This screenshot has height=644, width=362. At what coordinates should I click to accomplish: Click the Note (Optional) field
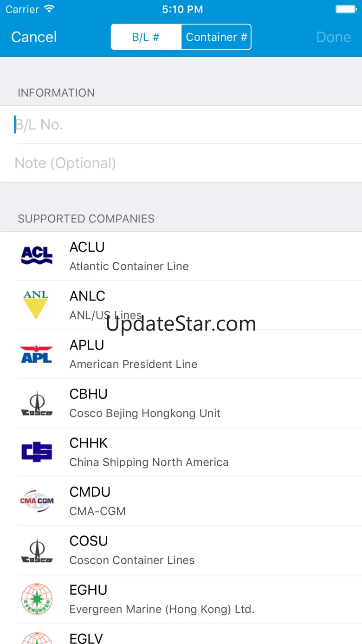(186, 163)
